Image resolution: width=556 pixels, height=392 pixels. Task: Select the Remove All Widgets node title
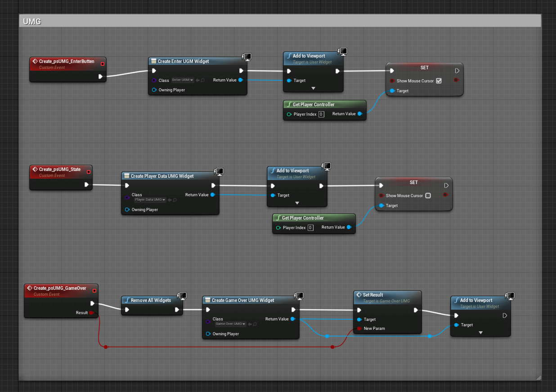coord(151,300)
